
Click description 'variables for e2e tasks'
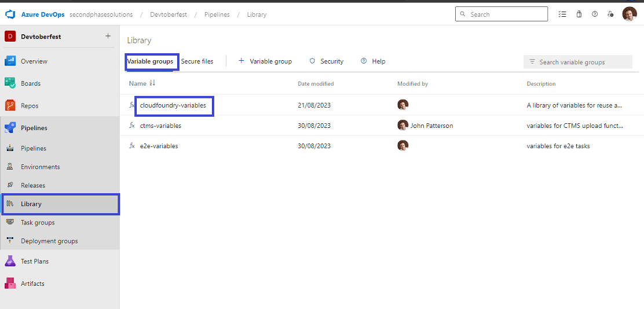pos(558,146)
